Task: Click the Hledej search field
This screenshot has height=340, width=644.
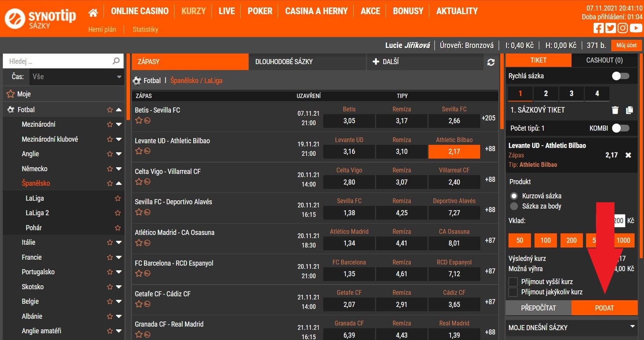Action: coord(63,61)
